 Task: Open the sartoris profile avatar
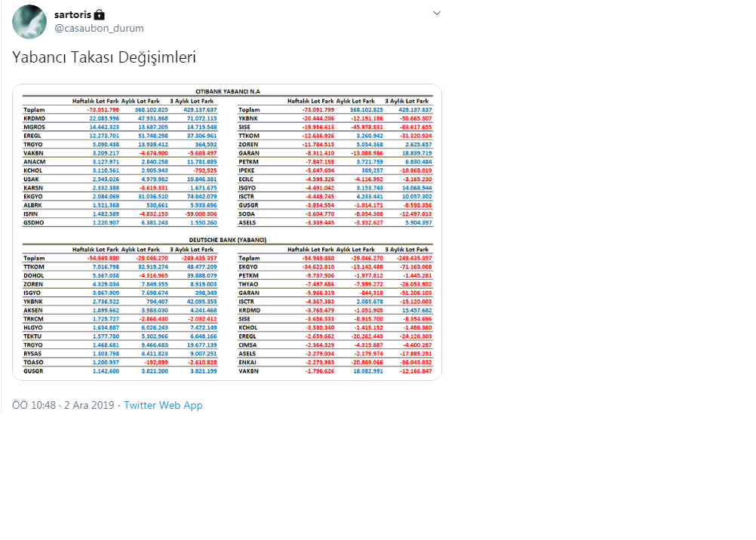pos(29,22)
